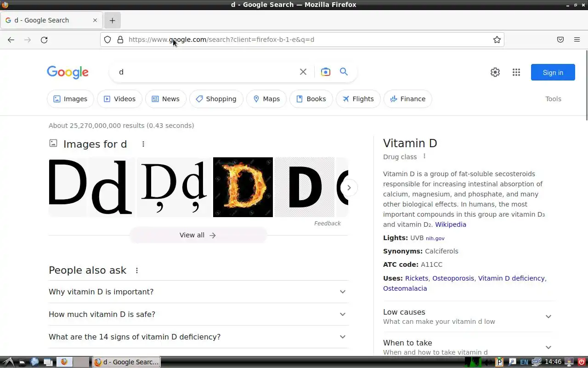This screenshot has width=588, height=368.
Task: Open the Google apps grid
Action: point(516,72)
